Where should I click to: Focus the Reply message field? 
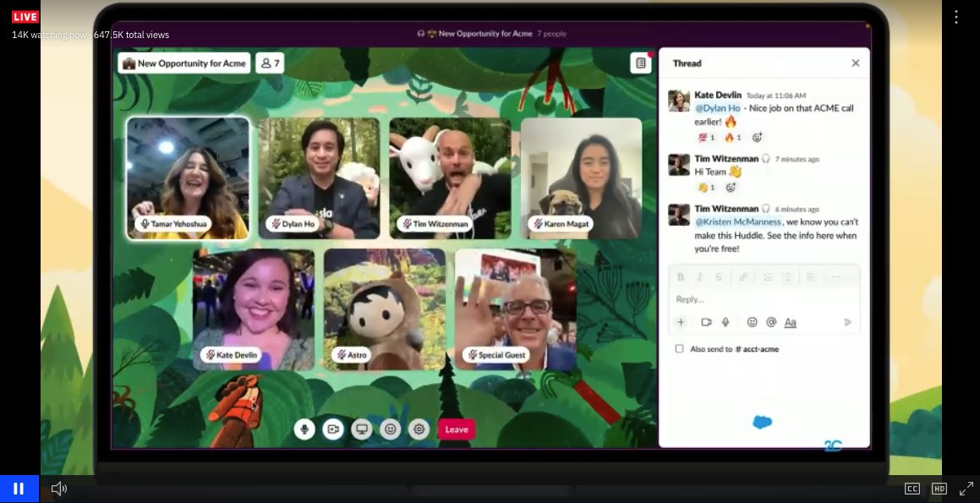(x=764, y=299)
